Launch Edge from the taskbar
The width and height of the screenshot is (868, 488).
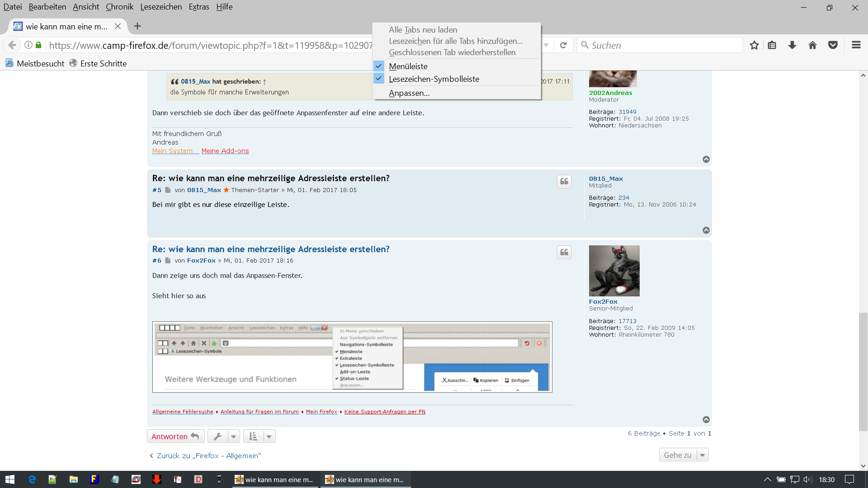tap(32, 479)
